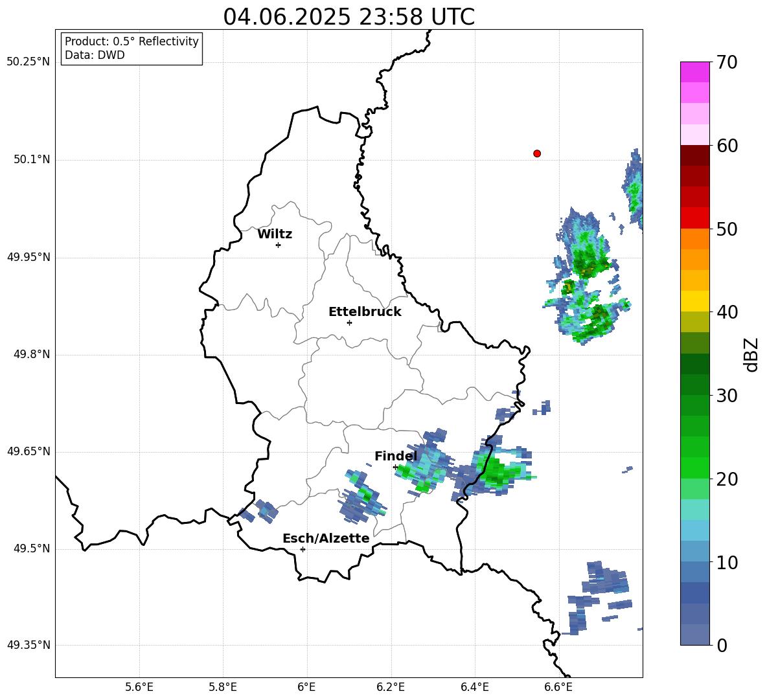Screen dimensions: 767x700
Task: Pick the yellow swatch just above 40
Action: pos(694,301)
